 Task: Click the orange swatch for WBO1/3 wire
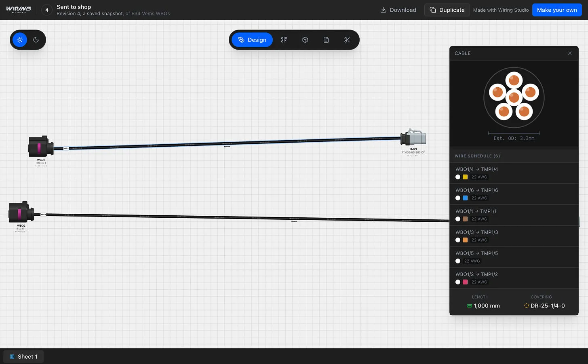point(465,240)
